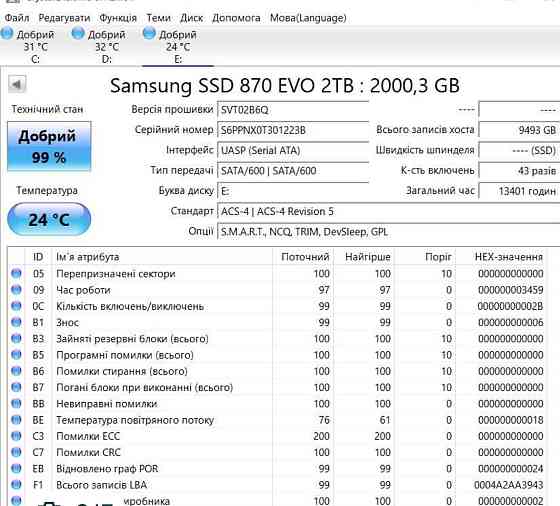Click status icon of Перепризначені сектори row

coord(16,274)
